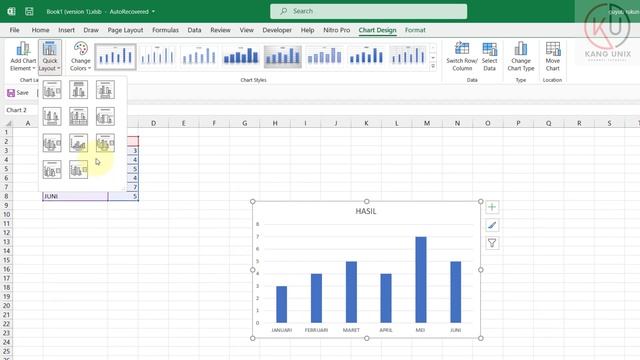
Task: Choose Layout 10 in Quick Layout gallery
Action: (52, 169)
